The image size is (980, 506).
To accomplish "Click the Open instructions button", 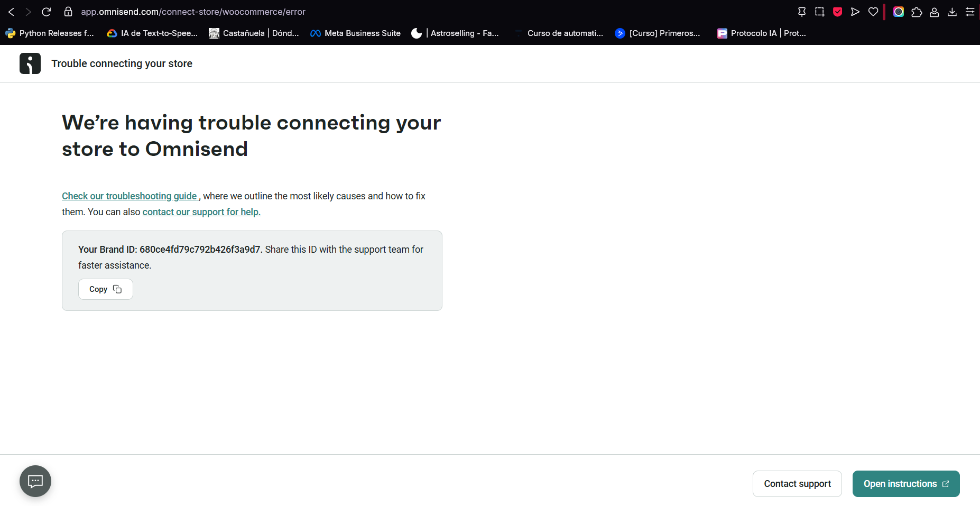I will click(x=906, y=484).
